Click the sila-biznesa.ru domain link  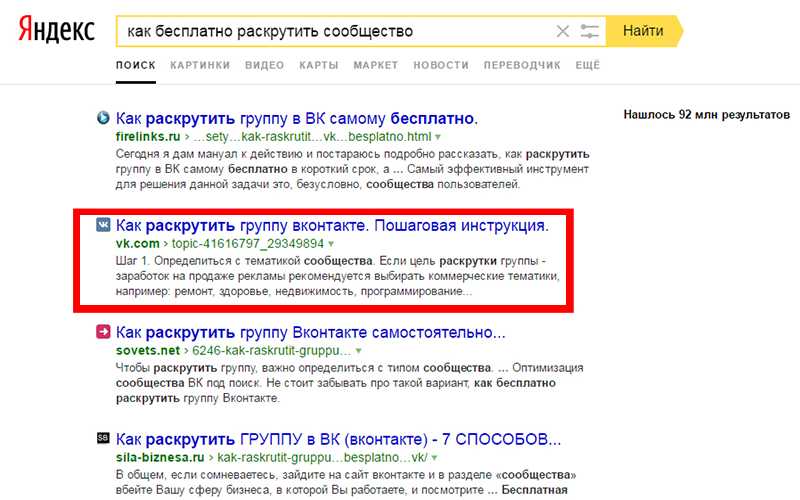click(x=160, y=457)
